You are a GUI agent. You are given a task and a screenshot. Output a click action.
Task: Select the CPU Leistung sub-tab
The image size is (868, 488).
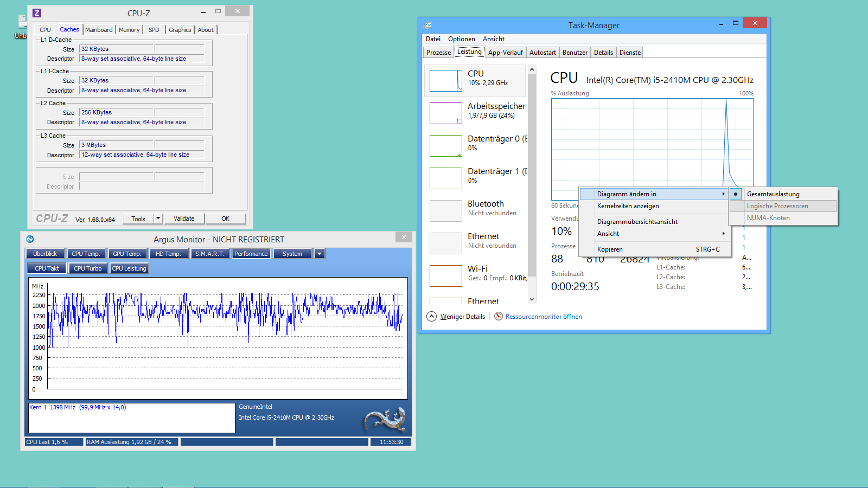(129, 268)
